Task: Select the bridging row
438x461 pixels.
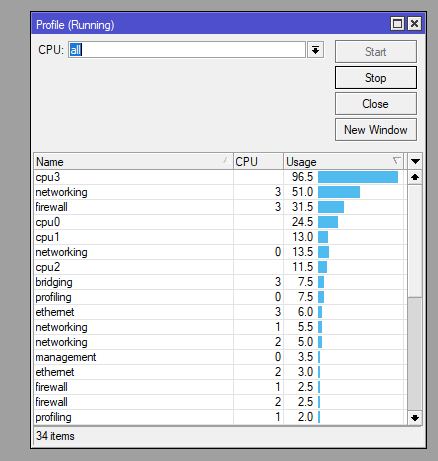Action: click(x=219, y=282)
